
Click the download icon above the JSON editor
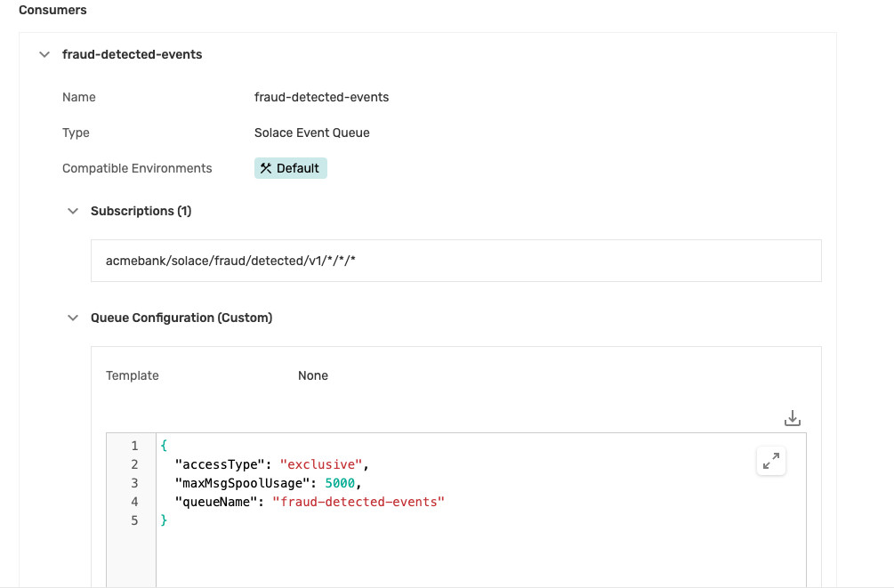coord(792,416)
